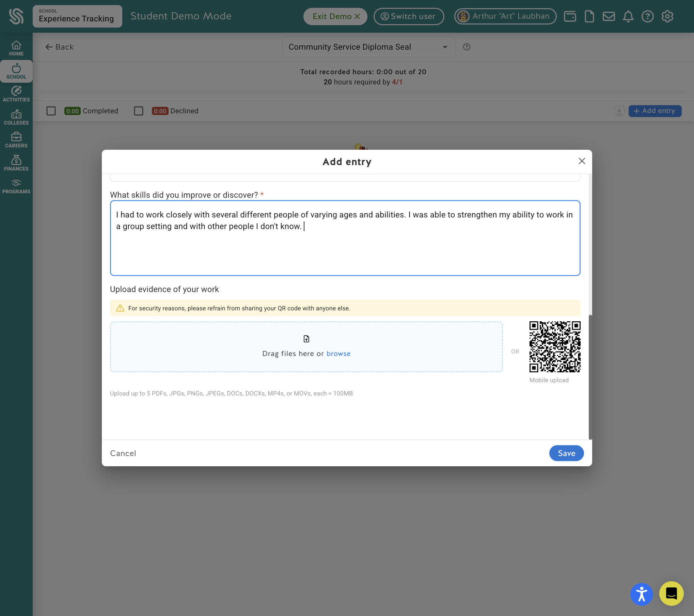
Task: Open the chat support bubble
Action: (x=671, y=594)
